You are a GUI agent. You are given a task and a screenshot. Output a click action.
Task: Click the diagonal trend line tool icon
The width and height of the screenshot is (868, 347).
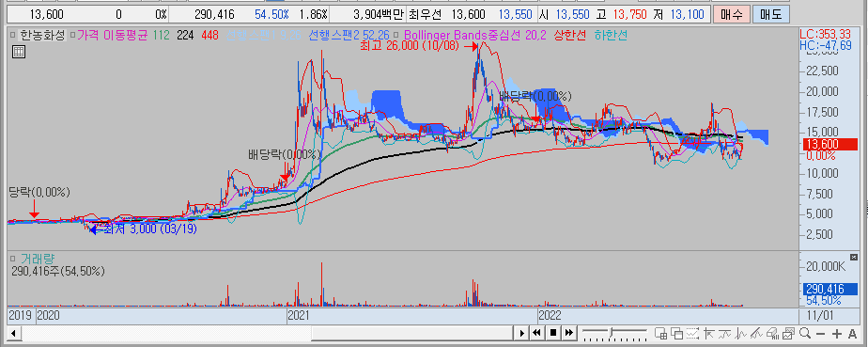(x=757, y=333)
